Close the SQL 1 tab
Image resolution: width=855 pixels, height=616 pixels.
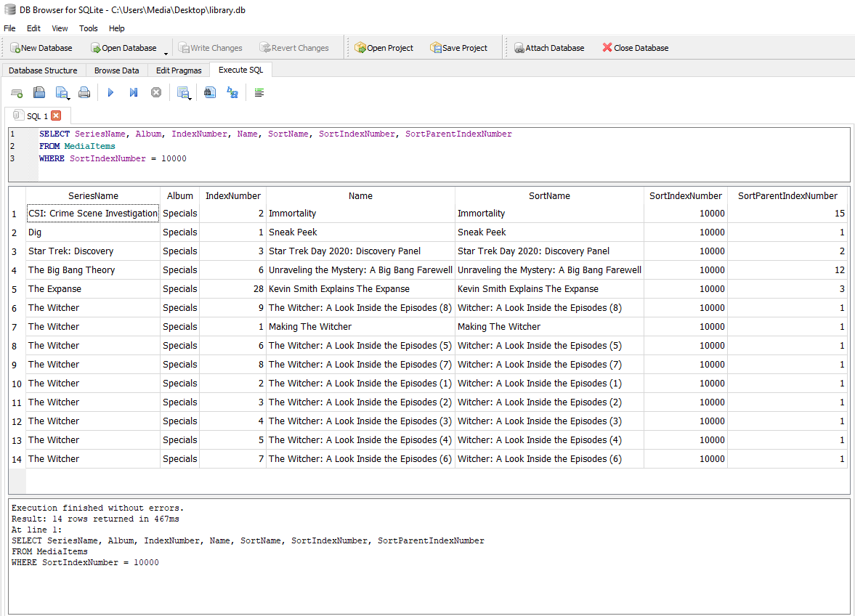56,115
